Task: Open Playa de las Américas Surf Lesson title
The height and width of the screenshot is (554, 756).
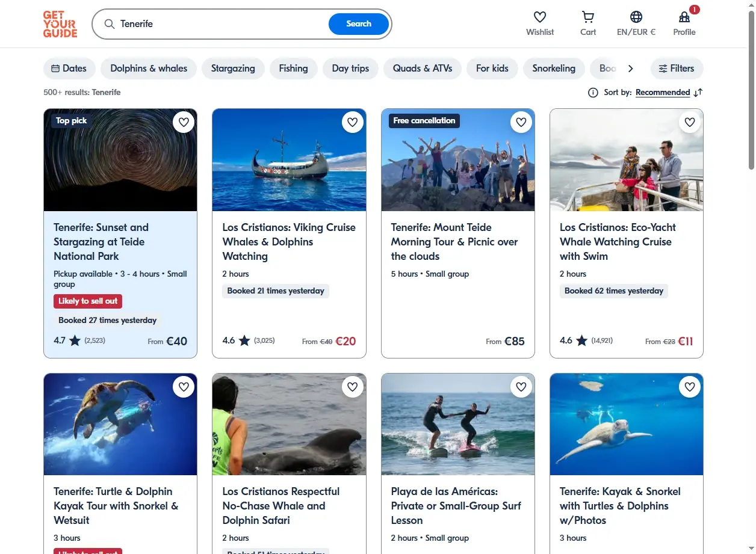Action: tap(456, 506)
